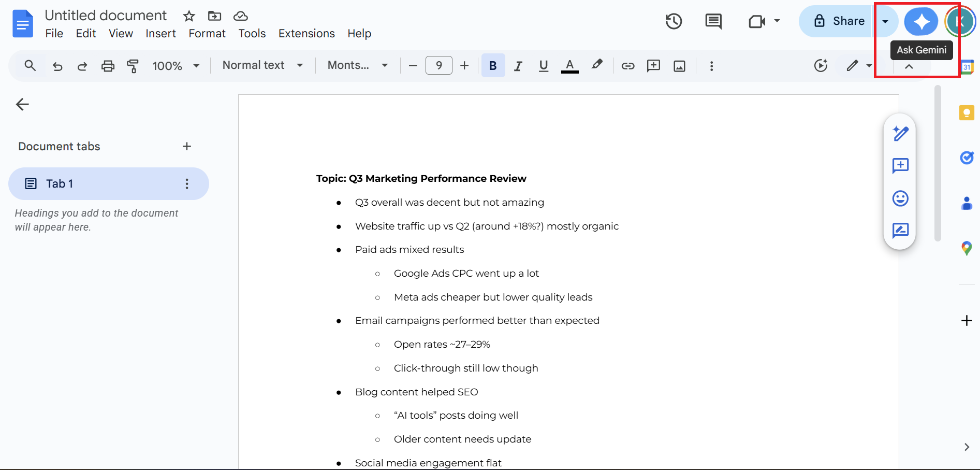This screenshot has height=470, width=980.
Task: Add comment from the margin toolbar
Action: tap(900, 166)
